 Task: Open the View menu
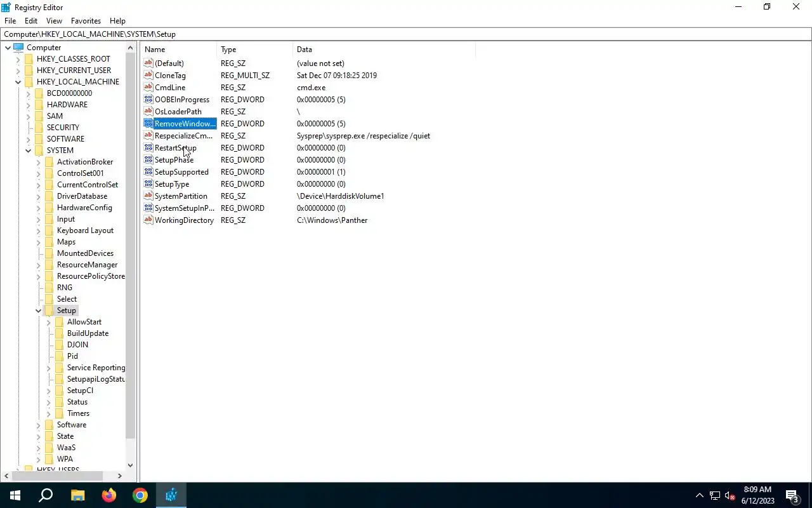pyautogui.click(x=54, y=21)
